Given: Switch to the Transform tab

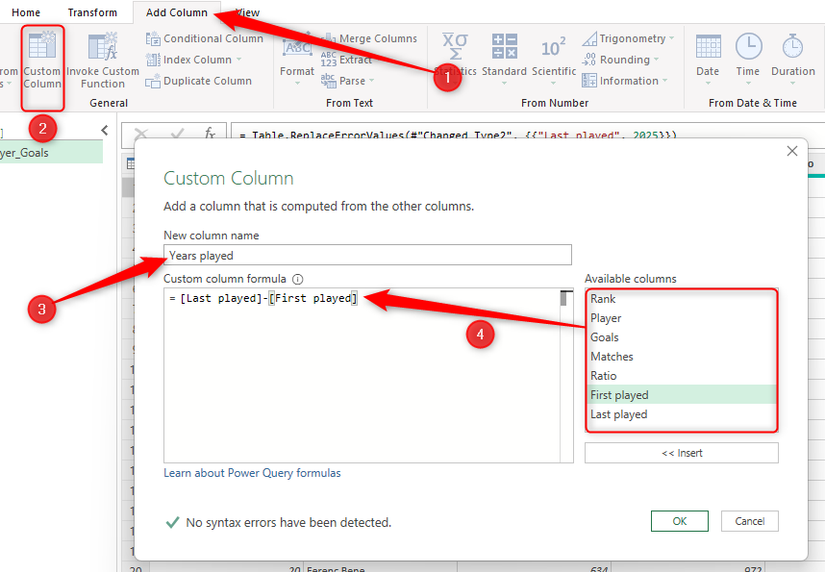Looking at the screenshot, I should pyautogui.click(x=92, y=13).
